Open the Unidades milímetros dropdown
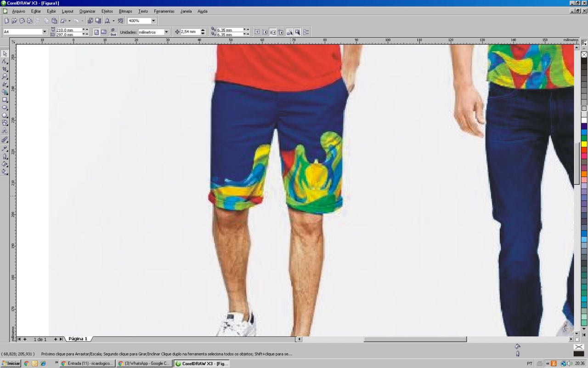The image size is (588, 368). (166, 32)
